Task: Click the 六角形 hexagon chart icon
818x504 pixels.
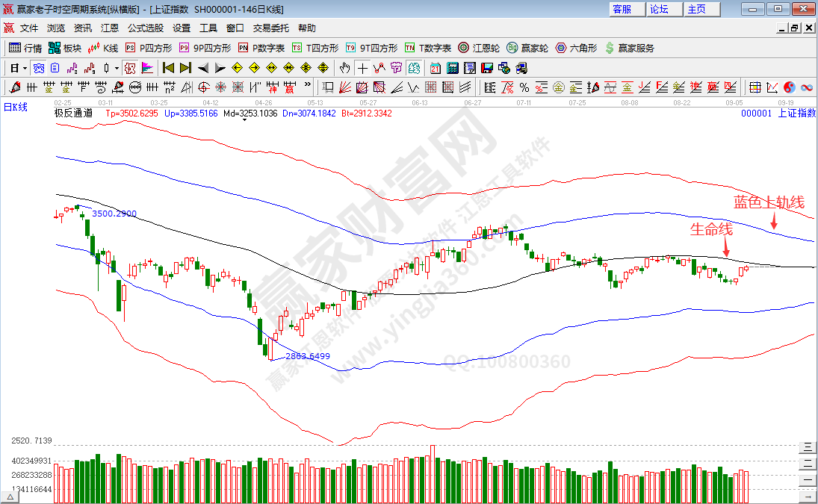Action: point(574,48)
